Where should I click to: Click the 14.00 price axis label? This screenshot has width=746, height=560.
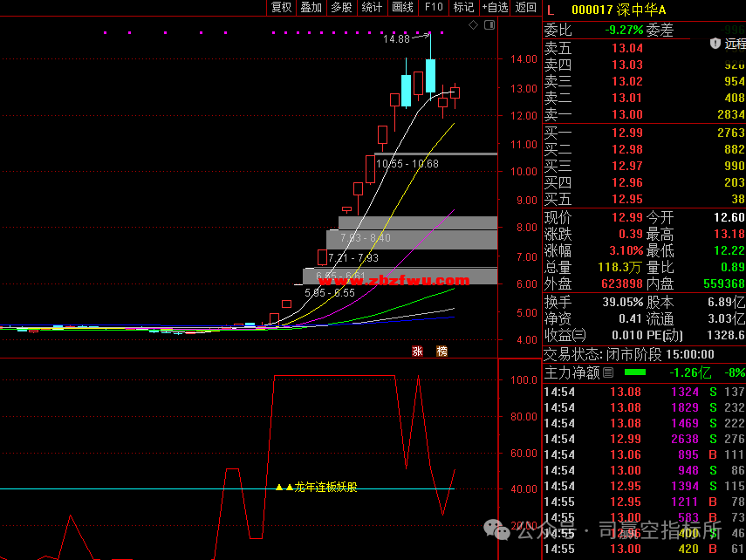(x=524, y=59)
